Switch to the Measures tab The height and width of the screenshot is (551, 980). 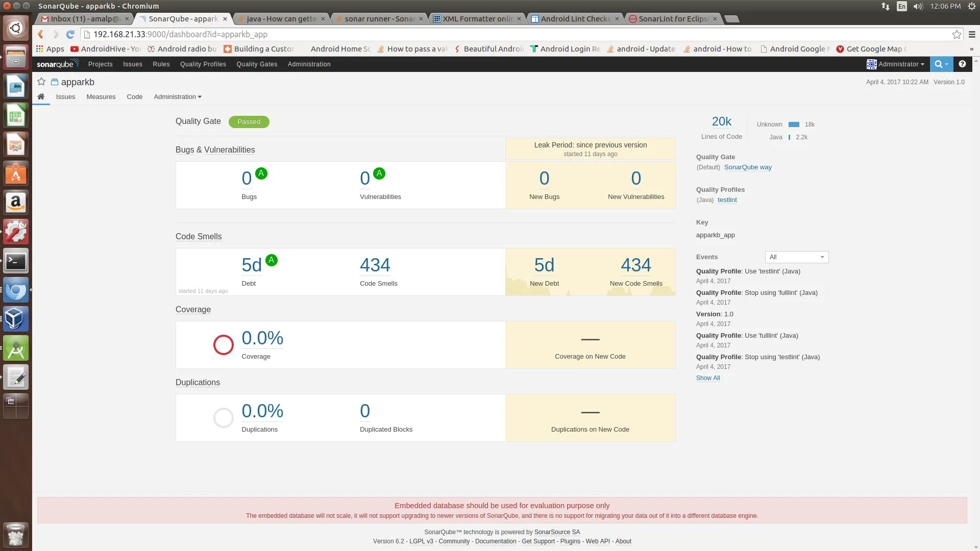(x=101, y=97)
